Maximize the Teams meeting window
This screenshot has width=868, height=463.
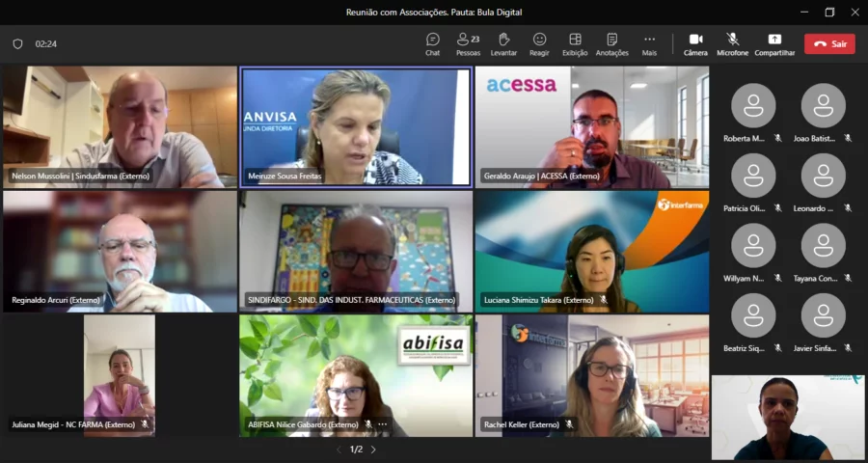tap(829, 13)
